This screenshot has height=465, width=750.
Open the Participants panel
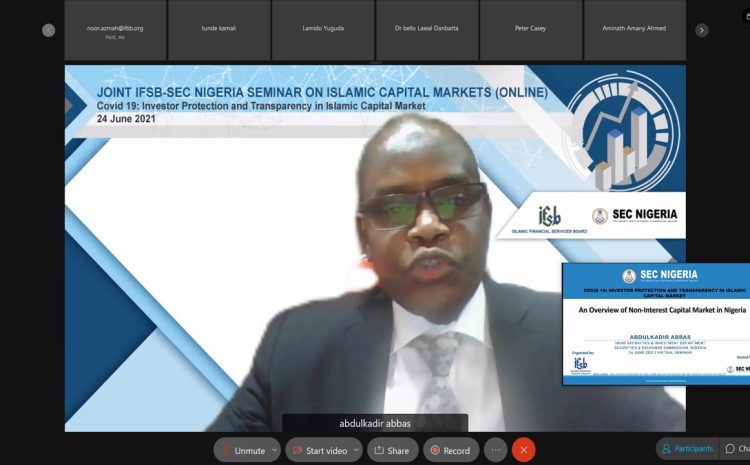(x=688, y=449)
